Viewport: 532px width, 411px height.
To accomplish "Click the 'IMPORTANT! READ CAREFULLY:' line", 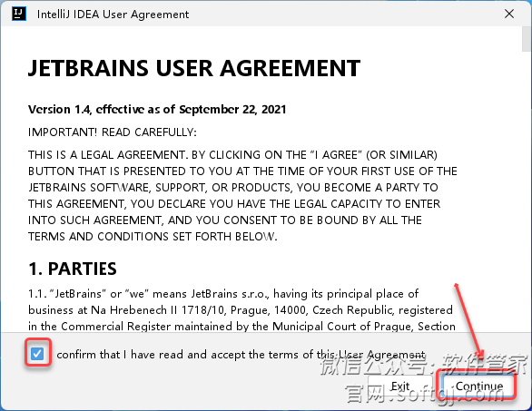I will coord(113,132).
